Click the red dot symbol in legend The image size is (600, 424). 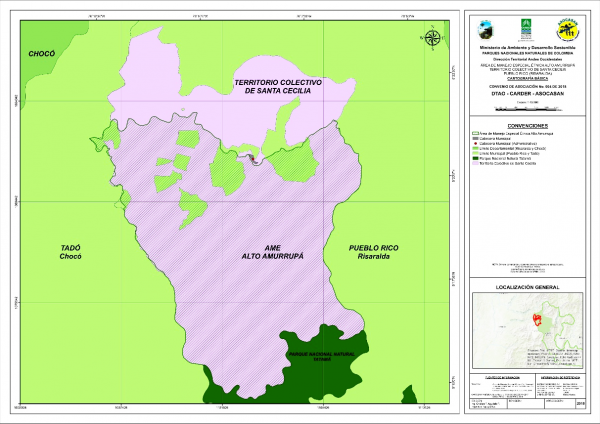click(x=476, y=144)
